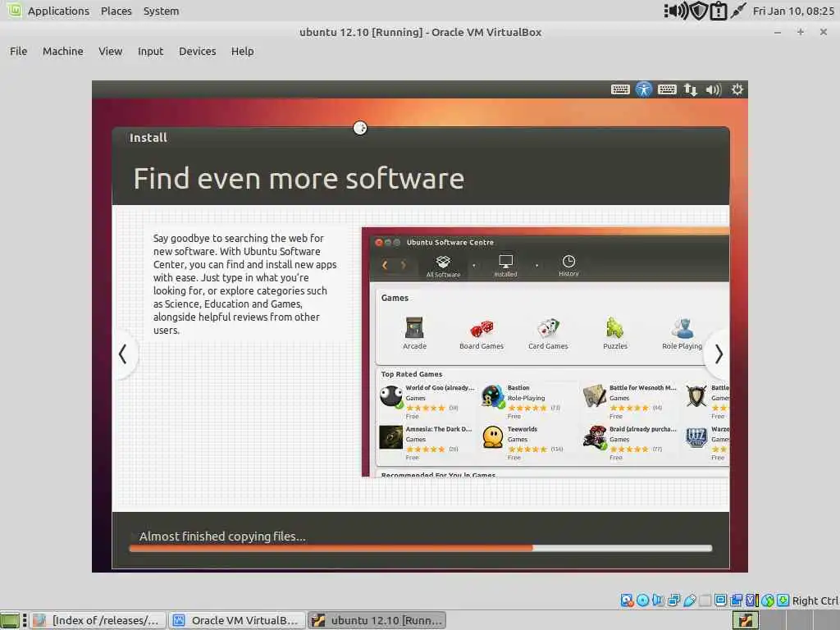The width and height of the screenshot is (840, 630).
Task: Open the Machine menu
Action: pyautogui.click(x=62, y=52)
